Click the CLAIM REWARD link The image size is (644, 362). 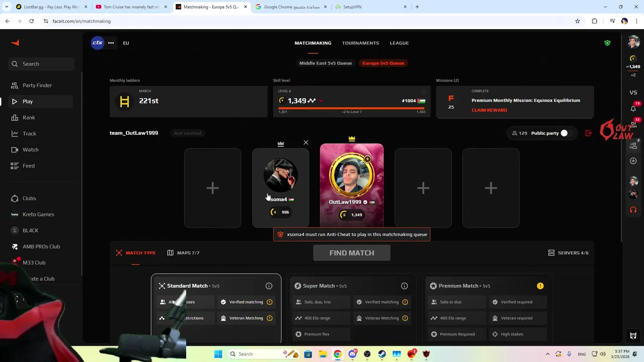[x=489, y=110]
